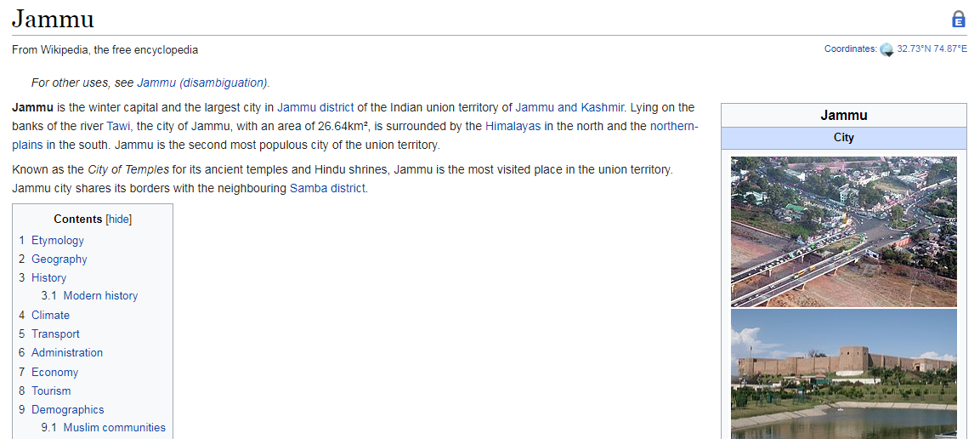
Task: Follow the Jammu district link
Action: click(315, 107)
